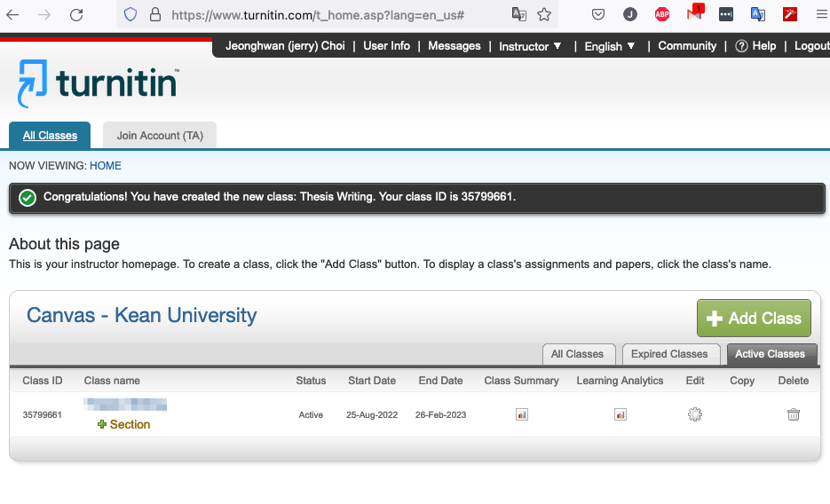Switch to the All Classes main tab

(x=50, y=136)
